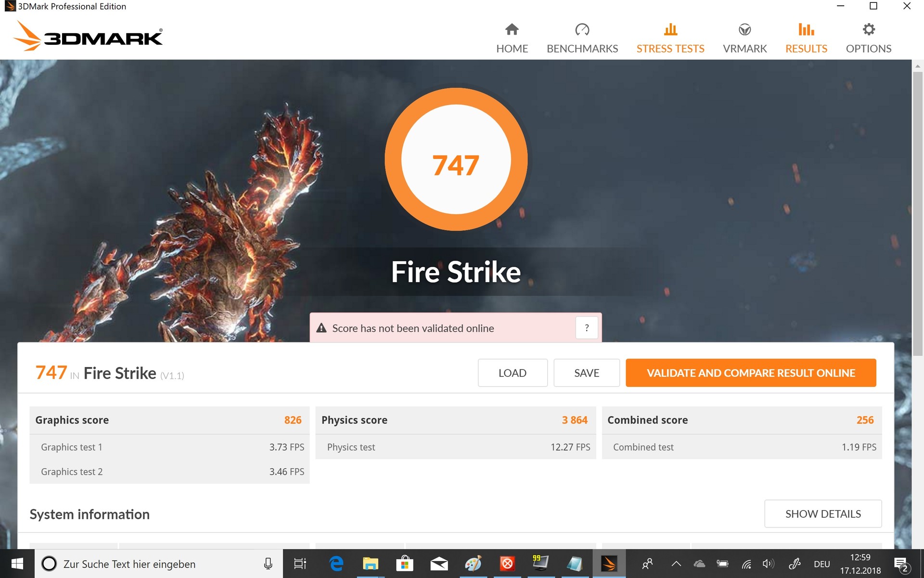
Task: Switch to the Benchmarks tab
Action: 582,39
